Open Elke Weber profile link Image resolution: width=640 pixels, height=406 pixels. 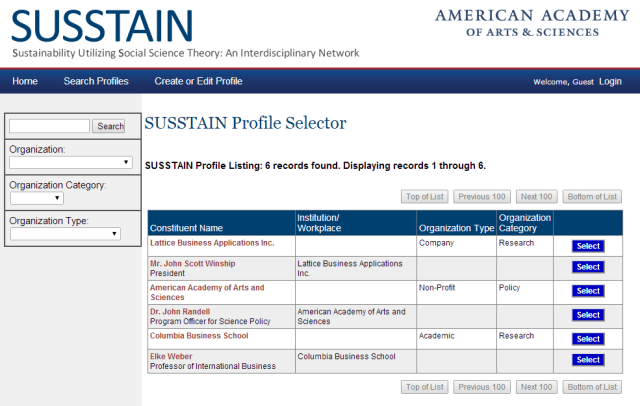[170, 356]
